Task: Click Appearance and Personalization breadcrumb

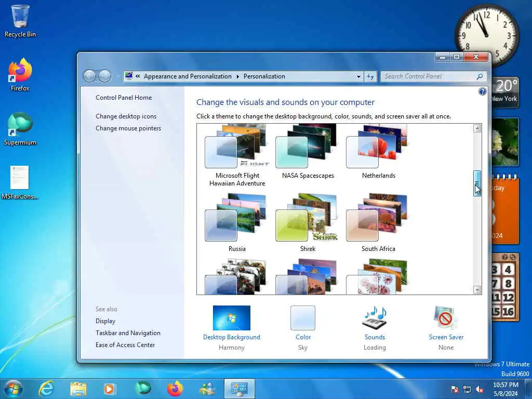Action: click(x=188, y=76)
